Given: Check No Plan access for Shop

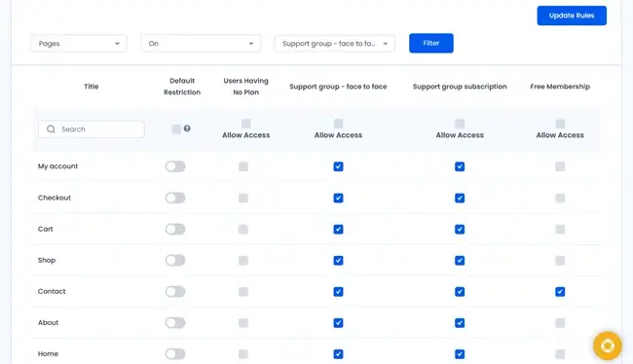Looking at the screenshot, I should (x=243, y=261).
